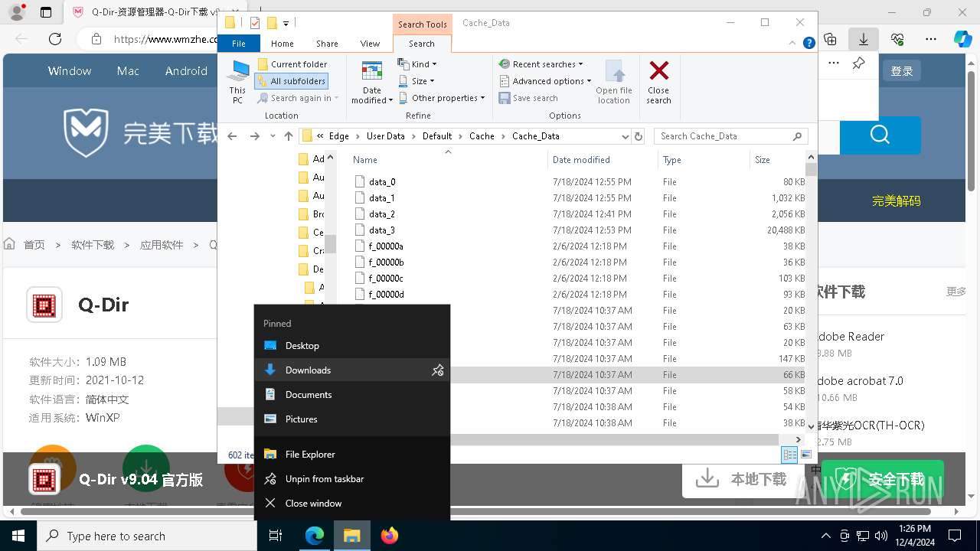This screenshot has height=551, width=980.
Task: Click the Cache breadcrumb in address bar
Action: point(482,136)
